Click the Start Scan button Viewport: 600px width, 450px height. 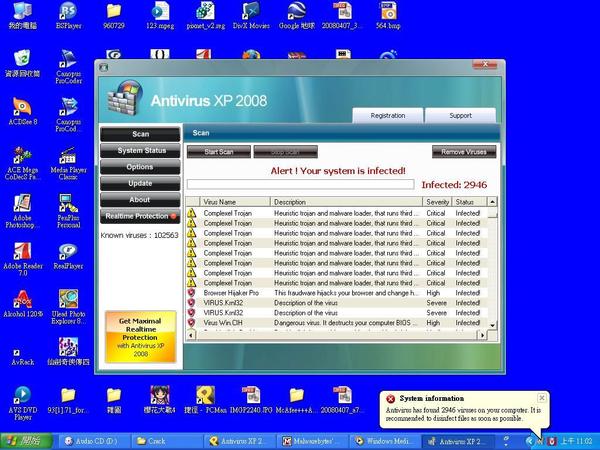click(219, 152)
